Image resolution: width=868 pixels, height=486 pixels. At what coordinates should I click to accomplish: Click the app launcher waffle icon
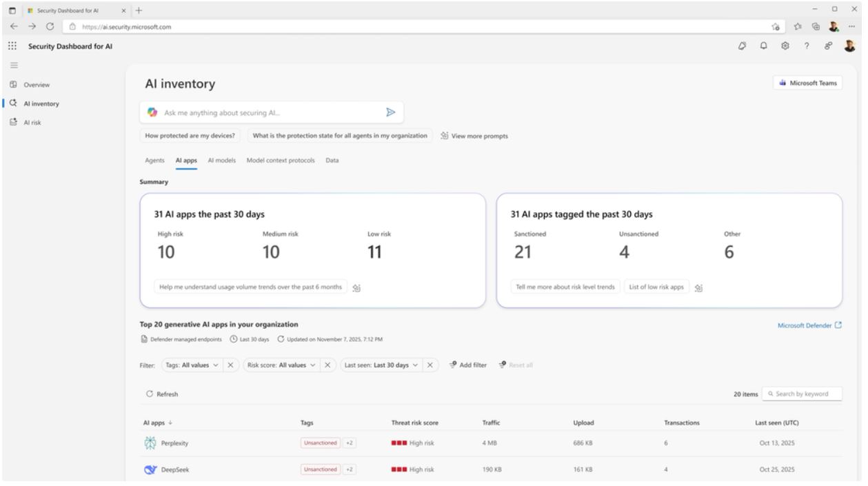pos(12,46)
